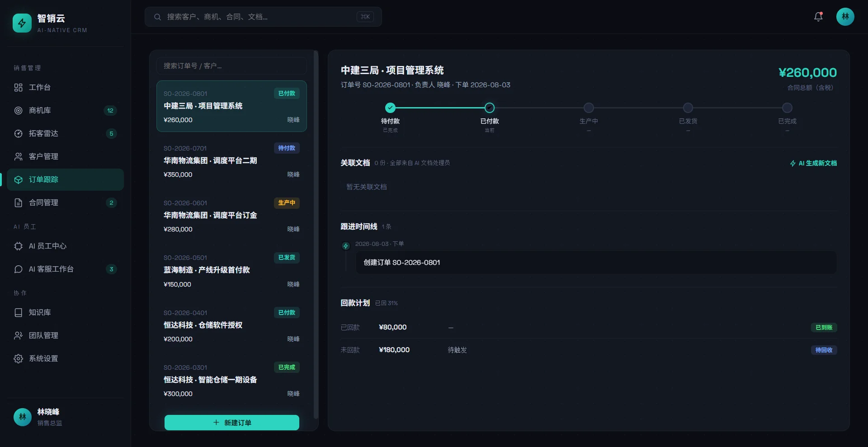Open the 林 user avatar in top bar
Viewport: 868px width, 447px height.
click(845, 17)
